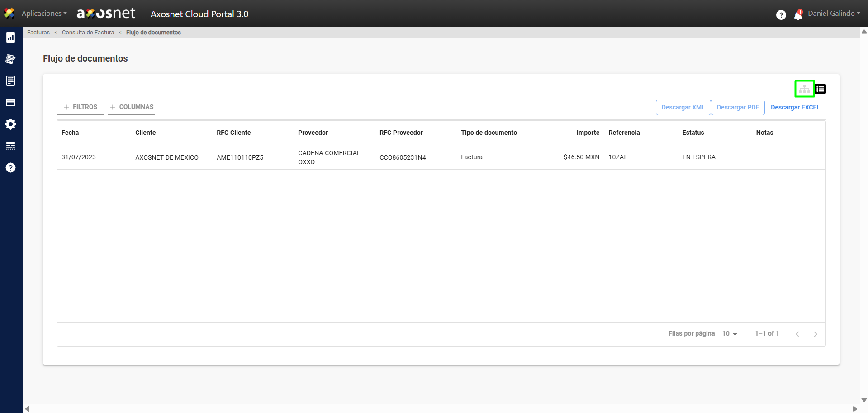Sort by RFC Cliente column header
Screen dimensions: 868x413
pos(233,133)
